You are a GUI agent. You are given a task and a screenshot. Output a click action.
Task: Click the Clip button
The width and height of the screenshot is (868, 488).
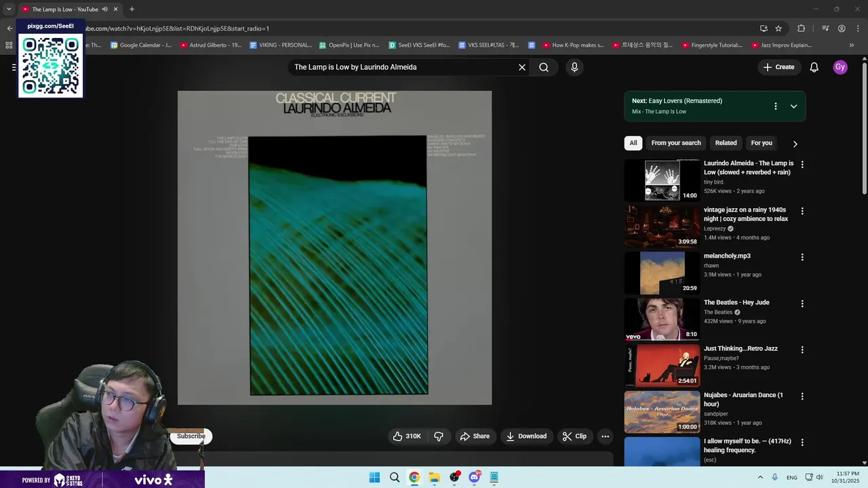(x=574, y=436)
